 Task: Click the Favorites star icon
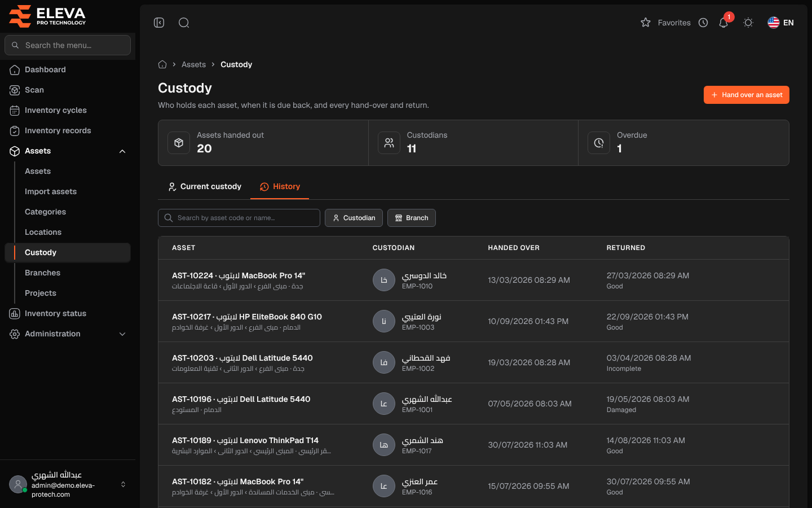[646, 23]
